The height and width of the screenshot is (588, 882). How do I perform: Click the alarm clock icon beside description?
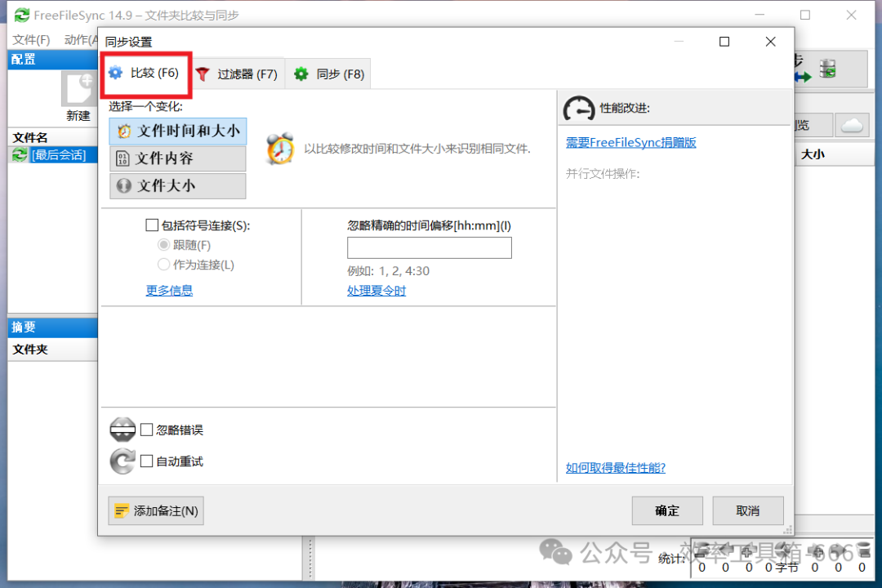[x=280, y=149]
